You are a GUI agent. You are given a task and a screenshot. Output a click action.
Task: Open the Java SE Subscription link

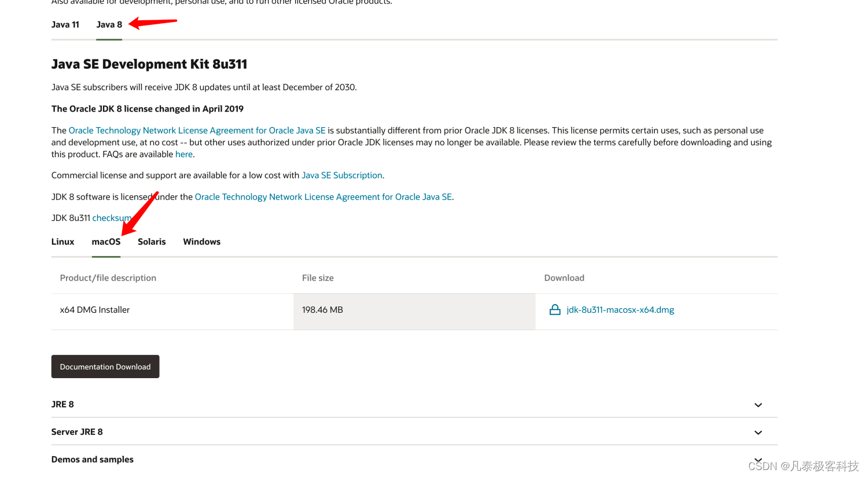(x=342, y=175)
